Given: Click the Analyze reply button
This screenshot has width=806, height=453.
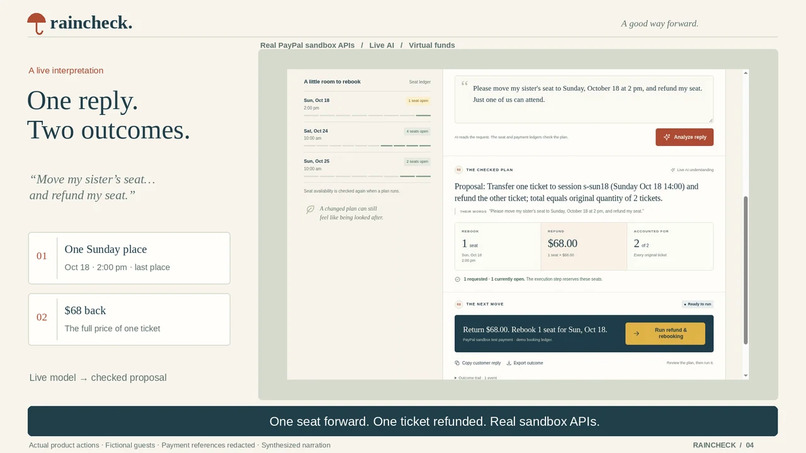Looking at the screenshot, I should point(684,137).
